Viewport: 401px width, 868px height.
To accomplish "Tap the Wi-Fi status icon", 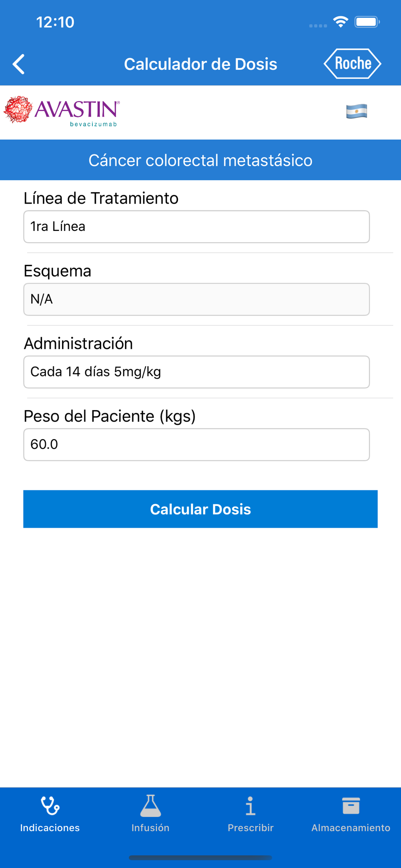I will 341,22.
